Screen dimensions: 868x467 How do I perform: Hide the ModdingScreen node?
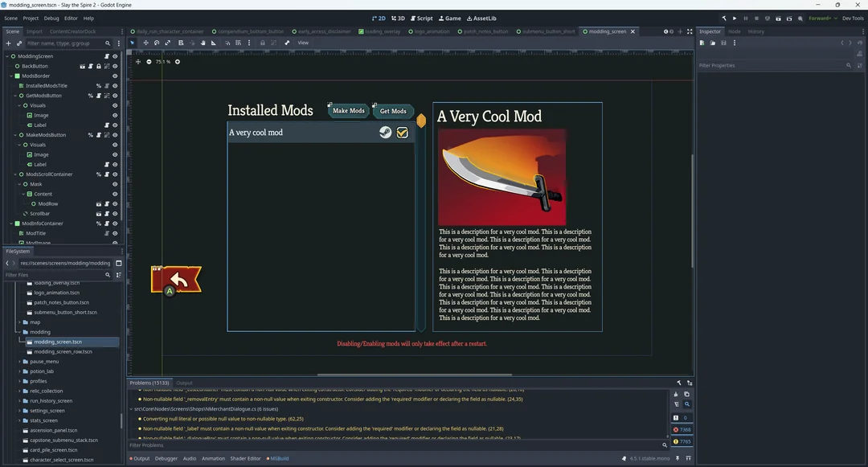click(115, 56)
